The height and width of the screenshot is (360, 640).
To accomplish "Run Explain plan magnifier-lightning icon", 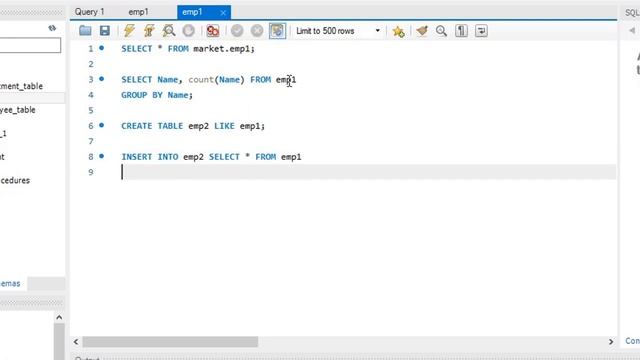I will [169, 31].
